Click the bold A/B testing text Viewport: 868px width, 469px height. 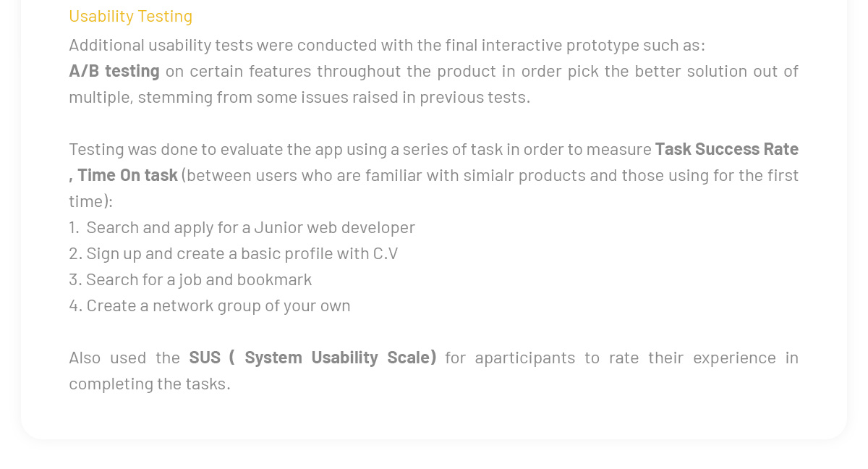pyautogui.click(x=114, y=71)
